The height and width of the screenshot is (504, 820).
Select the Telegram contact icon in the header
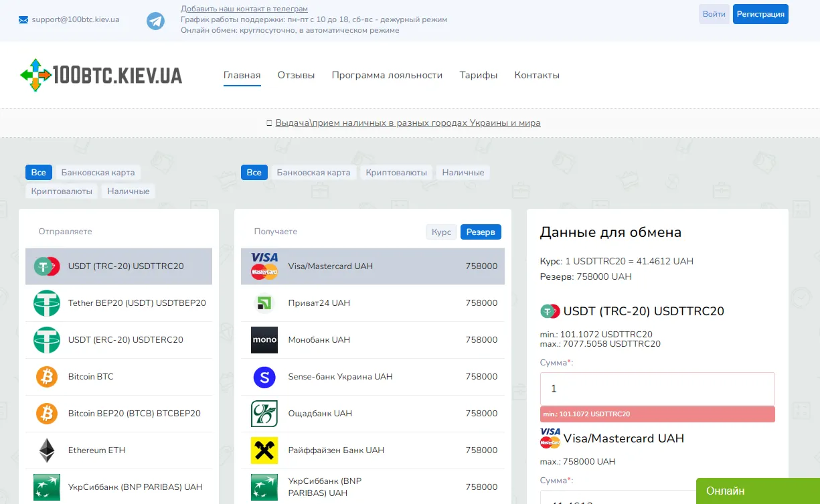click(x=155, y=21)
